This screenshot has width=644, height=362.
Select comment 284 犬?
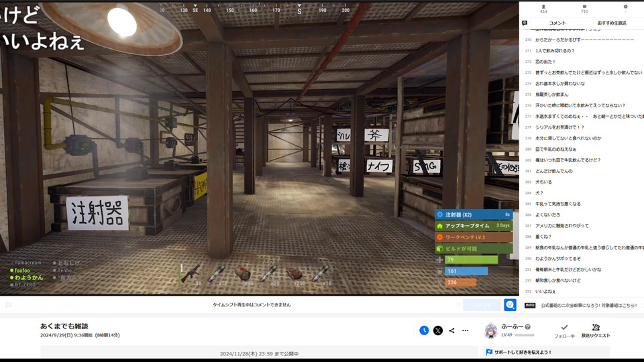(539, 193)
